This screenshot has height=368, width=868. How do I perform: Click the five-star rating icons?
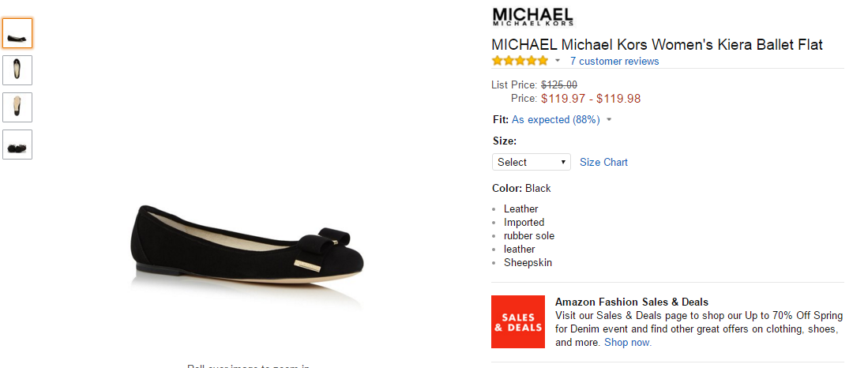(520, 61)
